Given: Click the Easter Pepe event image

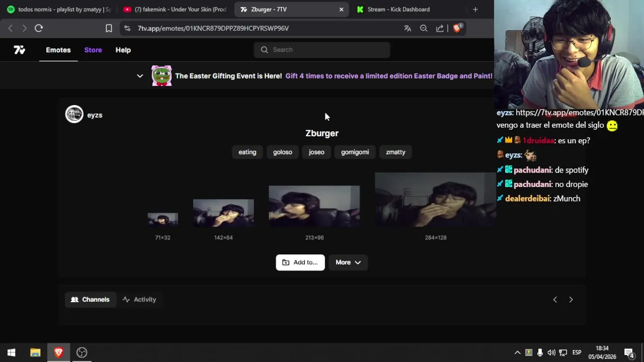Looking at the screenshot, I should click(x=162, y=76).
